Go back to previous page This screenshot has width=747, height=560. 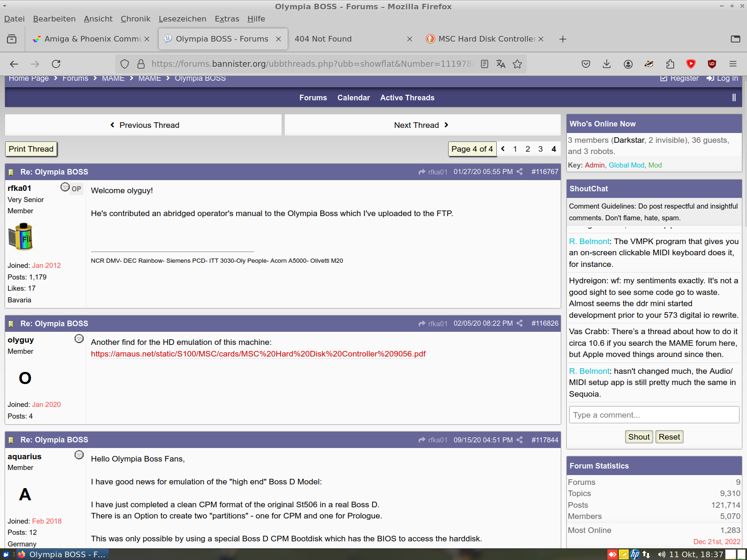(14, 64)
